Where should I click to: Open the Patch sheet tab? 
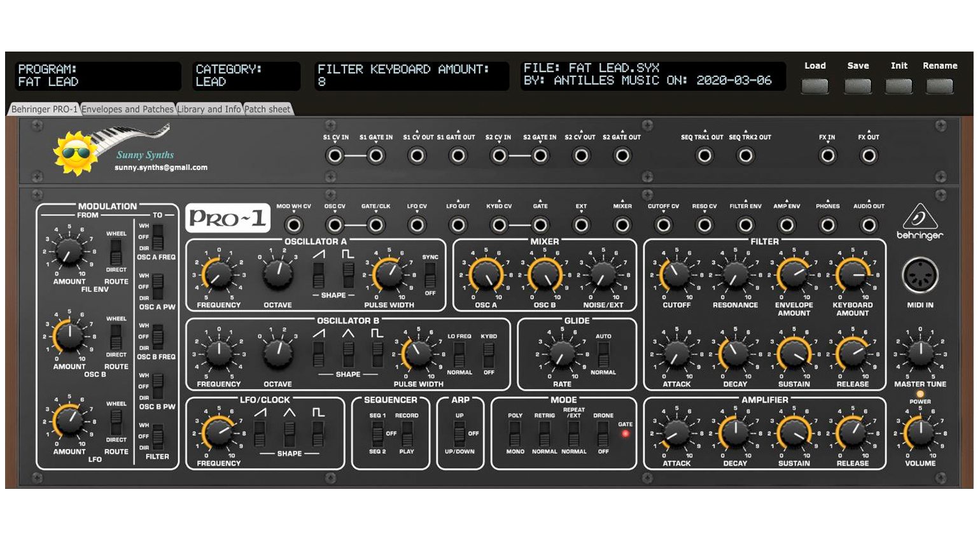[x=267, y=109]
